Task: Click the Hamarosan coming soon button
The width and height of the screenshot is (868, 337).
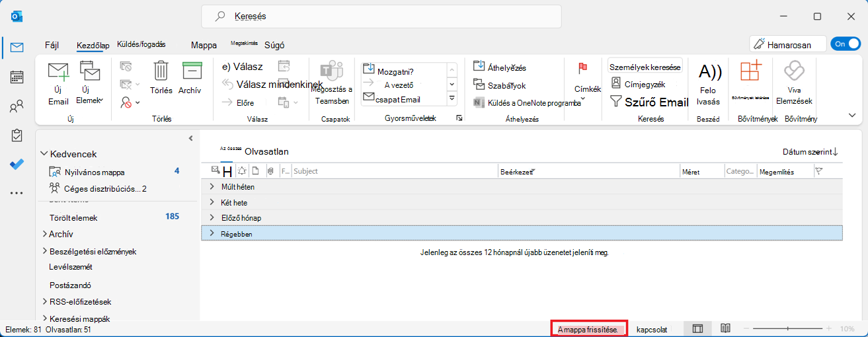Action: [x=788, y=44]
